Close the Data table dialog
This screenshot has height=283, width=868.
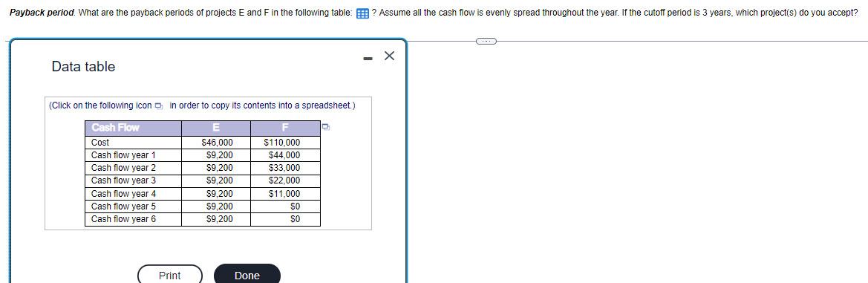[x=389, y=56]
